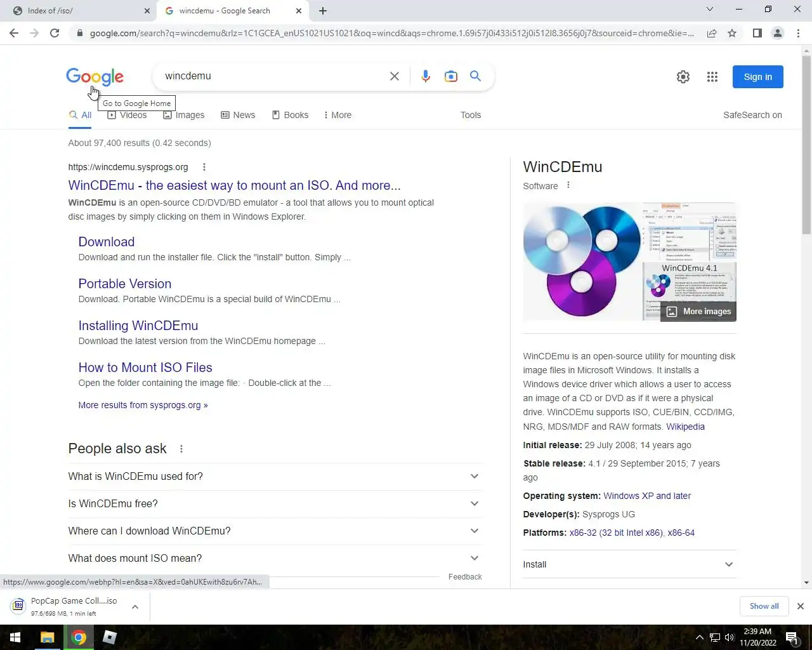Click 'More results from sysprogs.org'
Viewport: 812px width, 650px height.
tap(143, 405)
